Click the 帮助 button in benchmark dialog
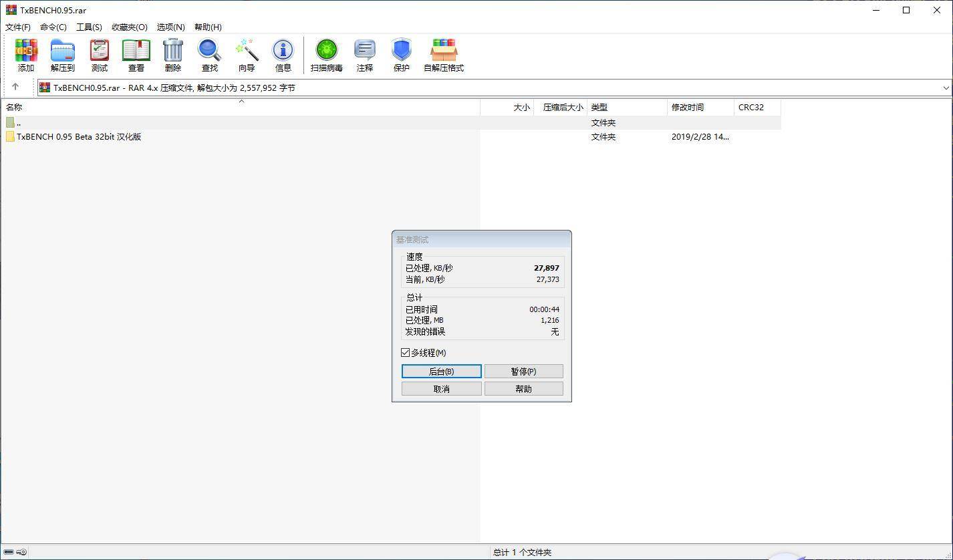 click(523, 389)
